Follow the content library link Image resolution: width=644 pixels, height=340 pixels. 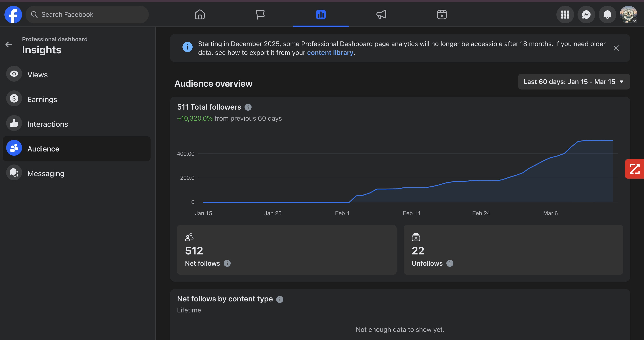point(330,52)
